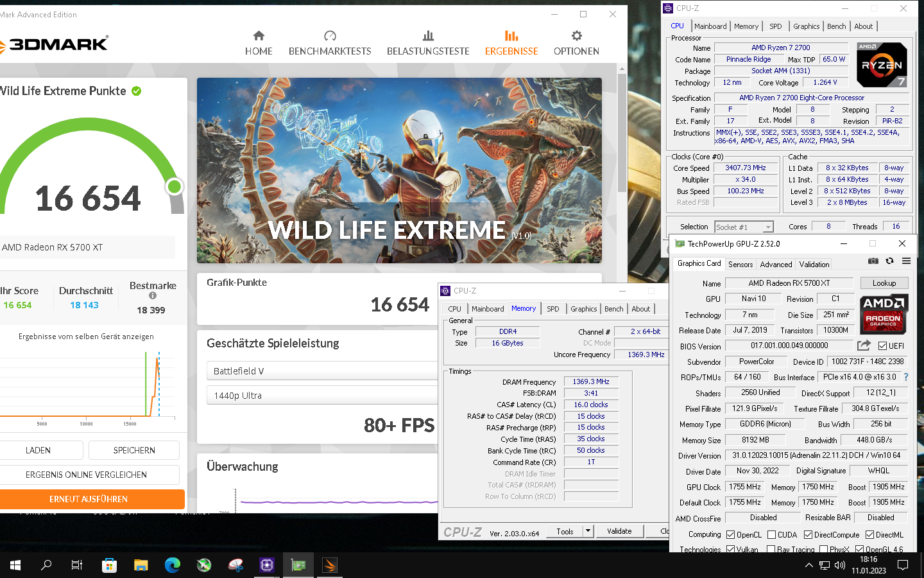Click the Validate button in CPU-Z
This screenshot has height=578, width=924.
click(x=619, y=531)
